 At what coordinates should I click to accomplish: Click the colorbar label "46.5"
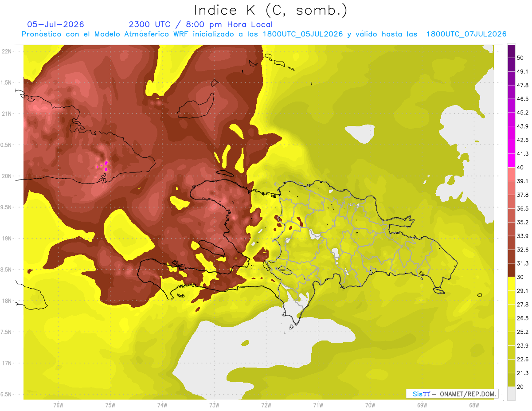(x=522, y=99)
